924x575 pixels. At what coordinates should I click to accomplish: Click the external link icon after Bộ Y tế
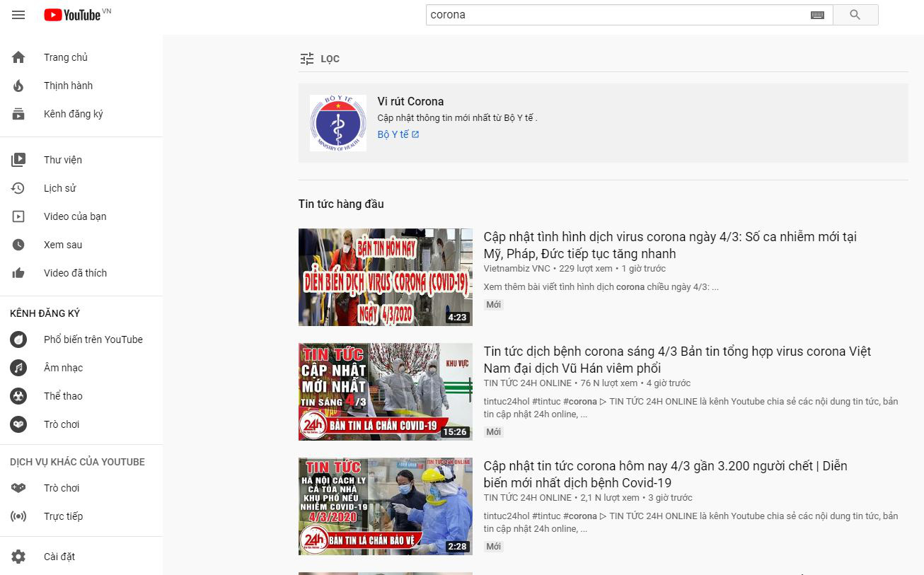[x=415, y=134]
